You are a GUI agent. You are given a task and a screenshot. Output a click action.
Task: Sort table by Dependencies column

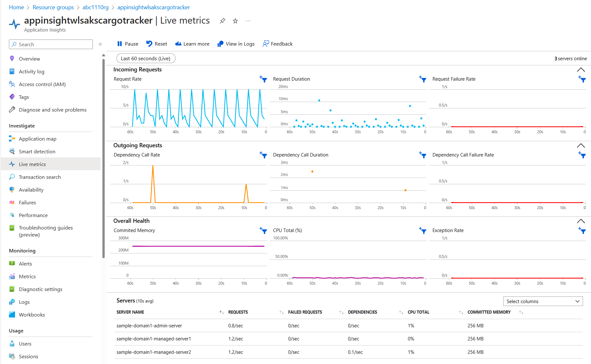pyautogui.click(x=401, y=312)
